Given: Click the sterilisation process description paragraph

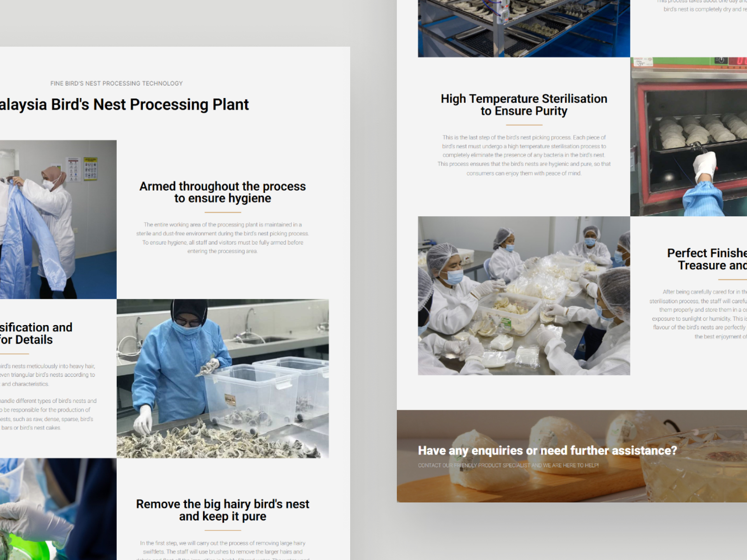Looking at the screenshot, I should tap(524, 155).
